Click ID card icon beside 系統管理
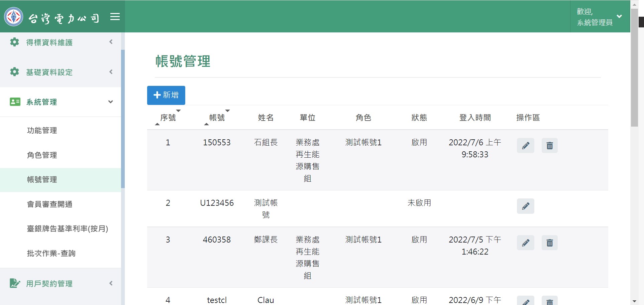Image resolution: width=644 pixels, height=305 pixels. tap(15, 102)
